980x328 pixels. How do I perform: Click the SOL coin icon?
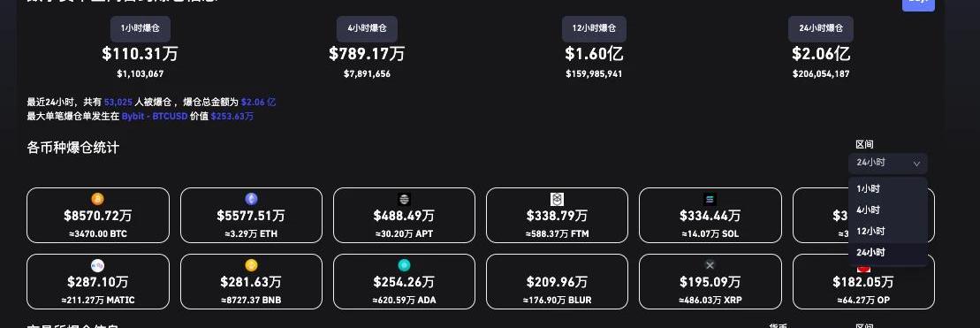pyautogui.click(x=710, y=199)
